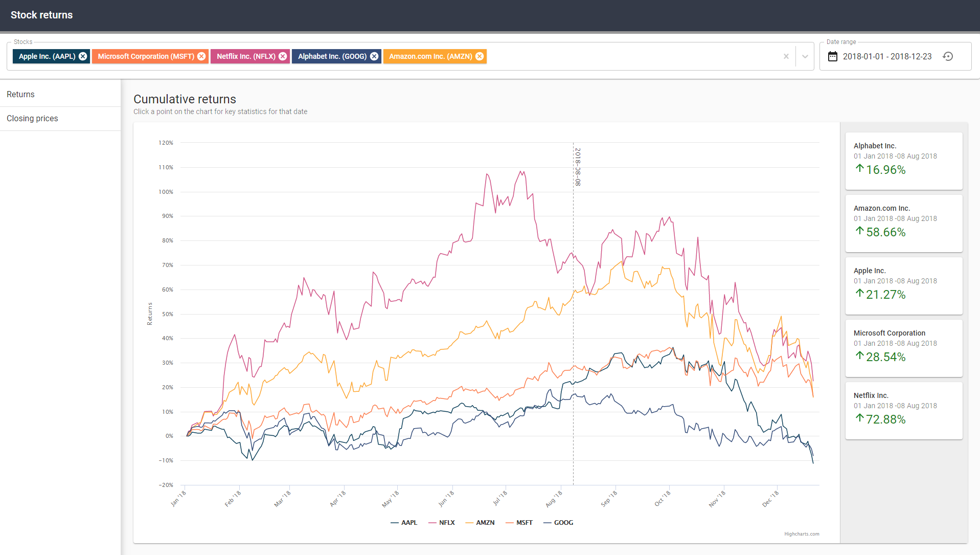Click the Dec '18 x-axis label
Image resolution: width=980 pixels, height=555 pixels.
click(770, 499)
